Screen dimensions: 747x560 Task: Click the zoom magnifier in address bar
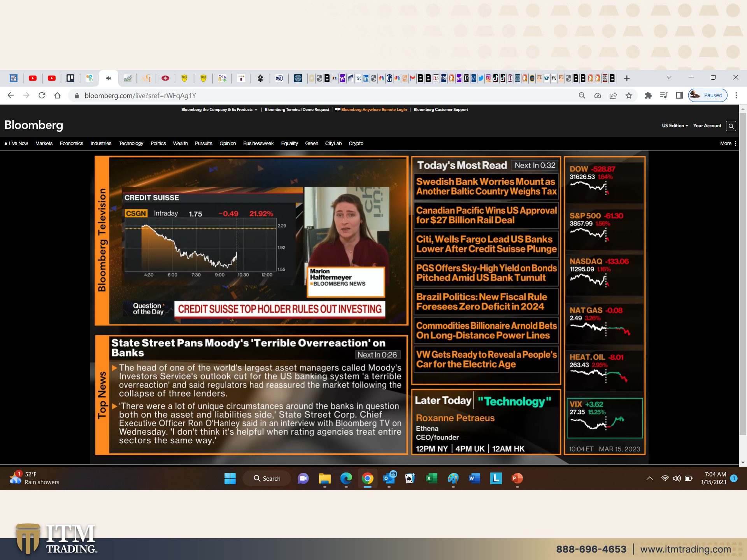582,96
